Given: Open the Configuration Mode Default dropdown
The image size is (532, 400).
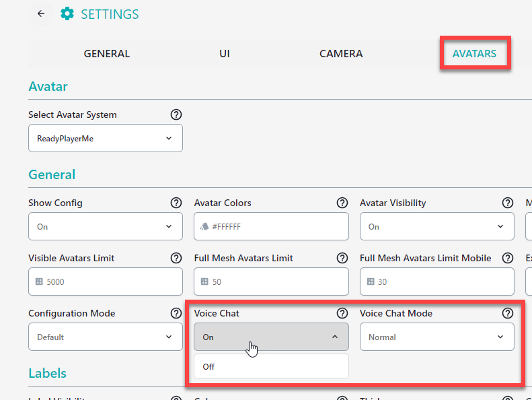Looking at the screenshot, I should (106, 337).
